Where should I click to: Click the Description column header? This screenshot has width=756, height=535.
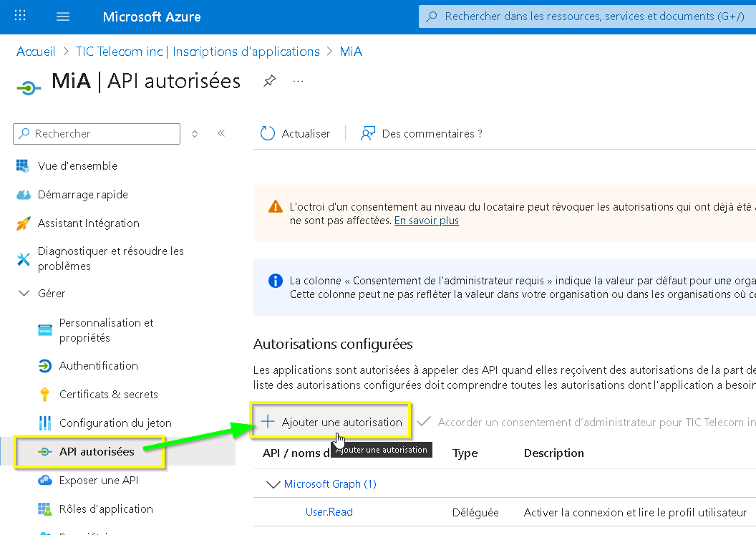click(x=553, y=453)
